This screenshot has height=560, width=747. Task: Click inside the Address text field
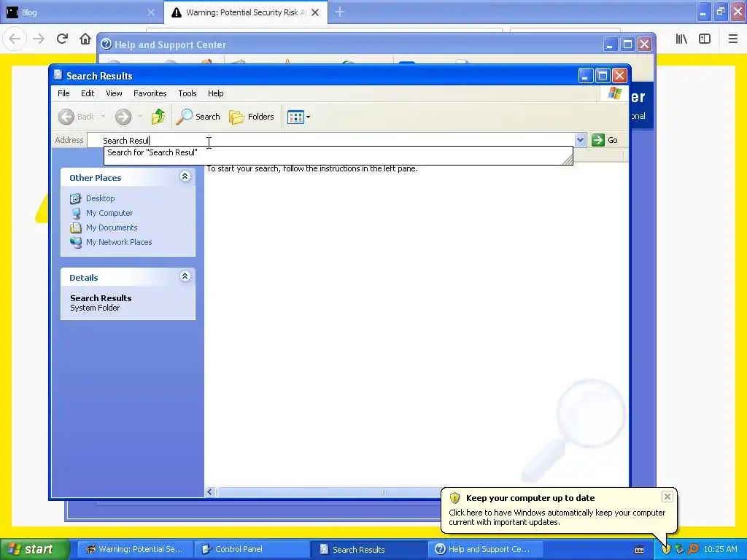point(331,140)
